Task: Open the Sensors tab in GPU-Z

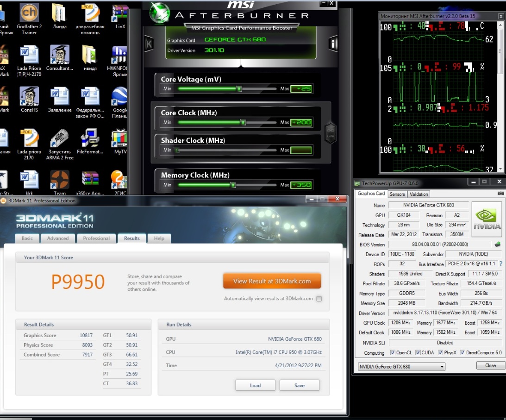Action: coord(397,194)
